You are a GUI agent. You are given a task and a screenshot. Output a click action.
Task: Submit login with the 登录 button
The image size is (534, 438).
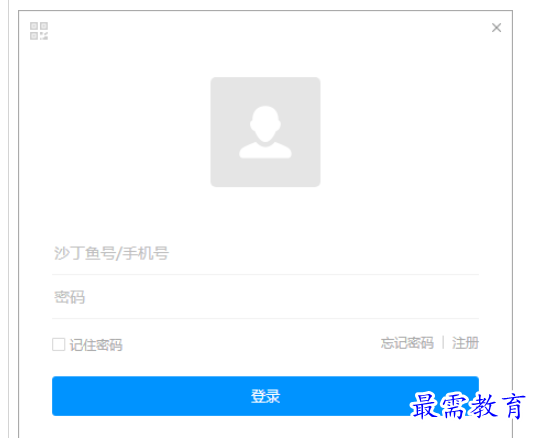(265, 396)
